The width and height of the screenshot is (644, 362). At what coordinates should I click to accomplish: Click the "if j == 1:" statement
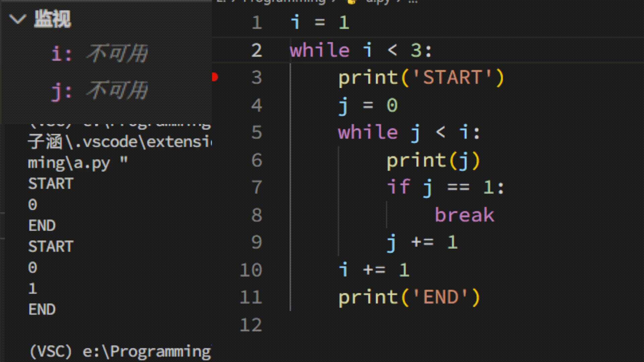click(x=445, y=187)
